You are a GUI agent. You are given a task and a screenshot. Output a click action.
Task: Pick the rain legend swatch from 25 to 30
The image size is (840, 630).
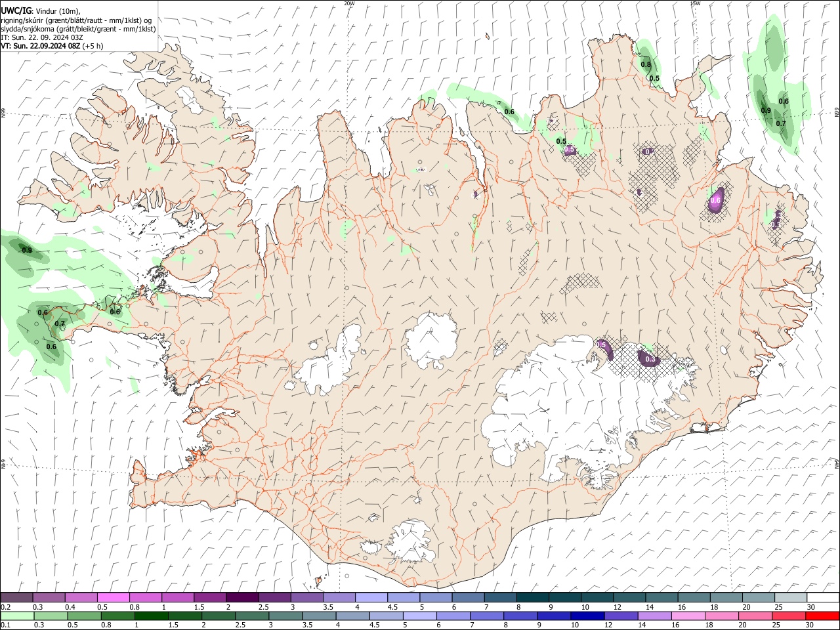pos(789,616)
